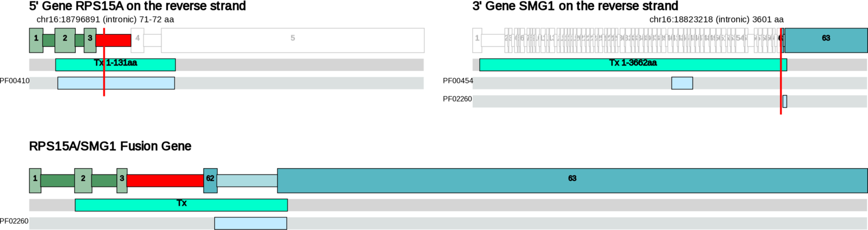Click the small PF02260 domain box under SMG1
868x230 pixels.
pos(785,101)
